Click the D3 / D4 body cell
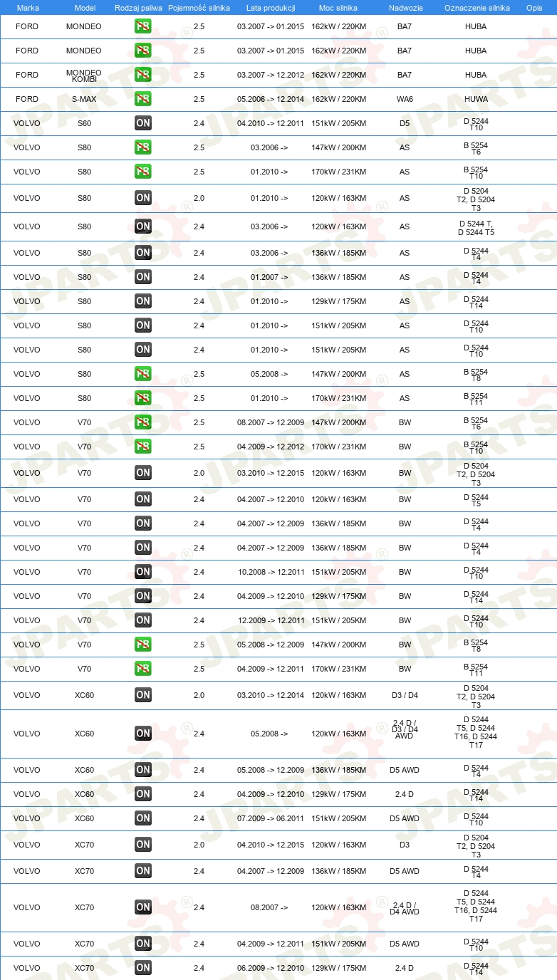Viewport: 557px width, 980px height. point(405,695)
